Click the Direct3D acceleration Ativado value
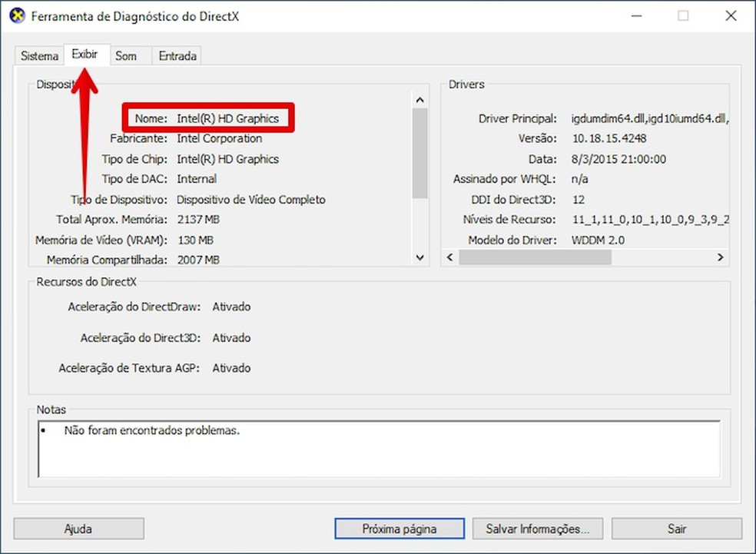The width and height of the screenshot is (756, 554). click(231, 337)
